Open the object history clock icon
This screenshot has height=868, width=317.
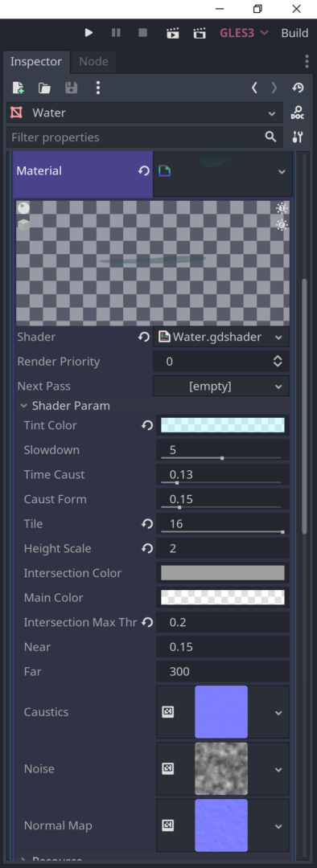tap(298, 88)
